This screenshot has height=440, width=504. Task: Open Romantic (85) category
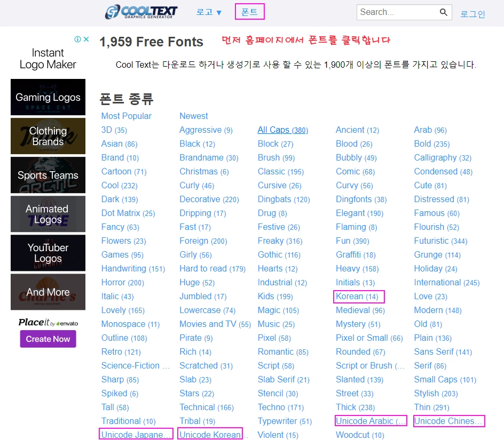pos(283,352)
